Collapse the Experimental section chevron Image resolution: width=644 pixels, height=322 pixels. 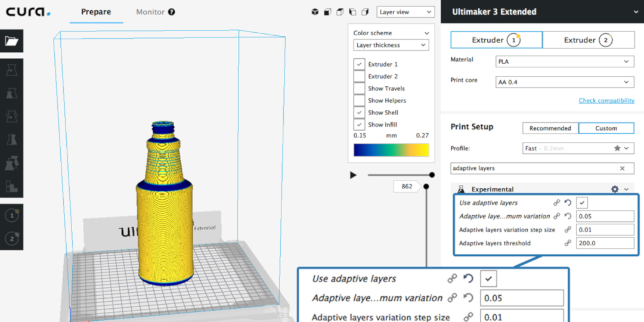coord(626,190)
